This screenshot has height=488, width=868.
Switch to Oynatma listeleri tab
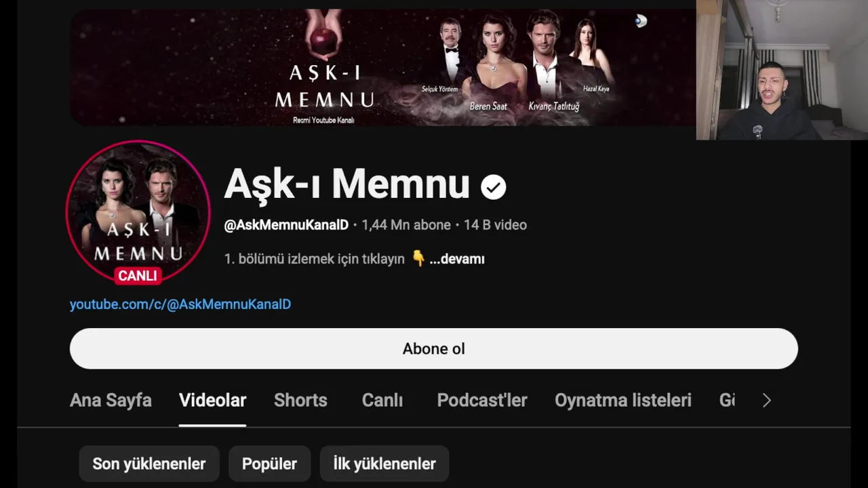point(623,401)
